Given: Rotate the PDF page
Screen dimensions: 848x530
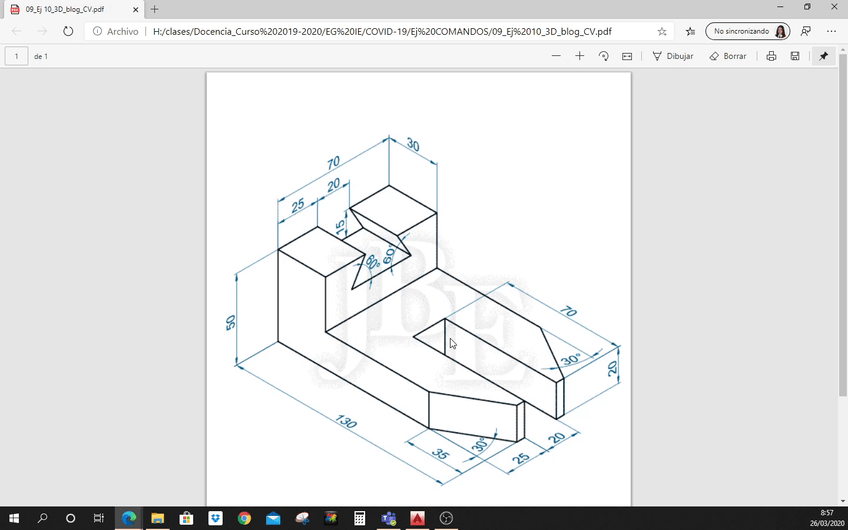Looking at the screenshot, I should click(604, 56).
